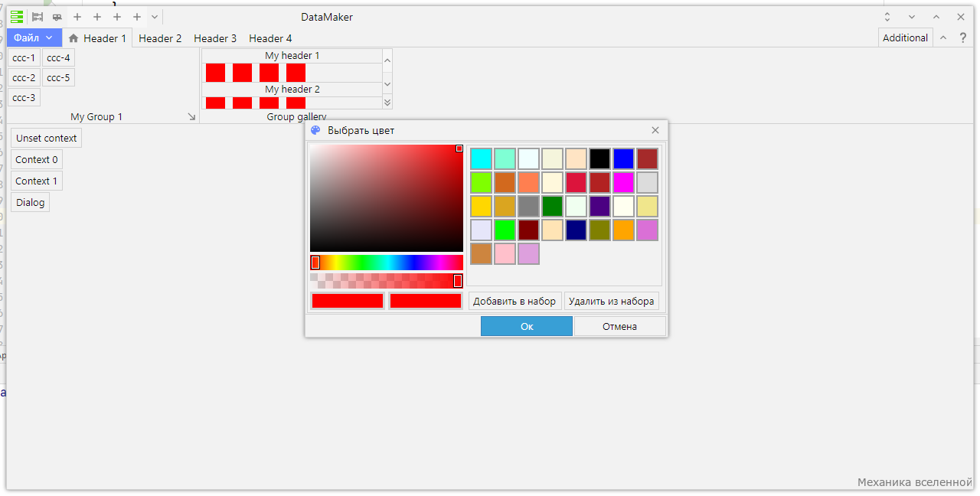Select the plum swatch
This screenshot has width=980, height=496.
point(528,253)
